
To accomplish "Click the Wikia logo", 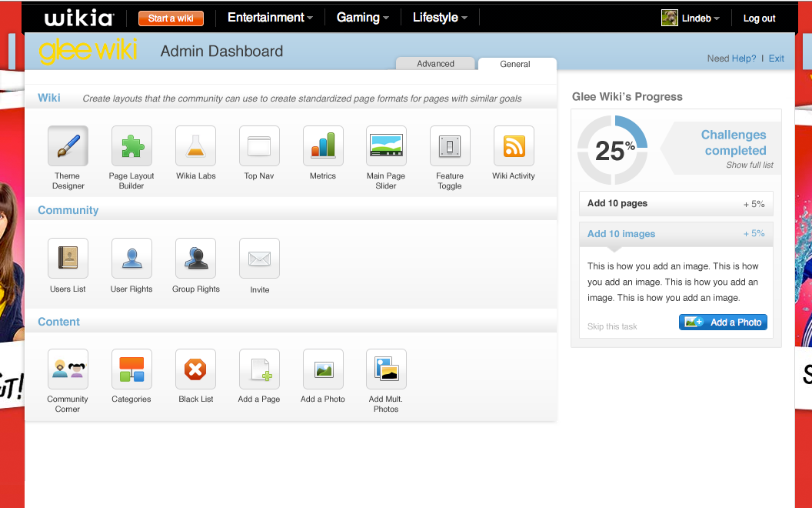I will click(x=78, y=18).
